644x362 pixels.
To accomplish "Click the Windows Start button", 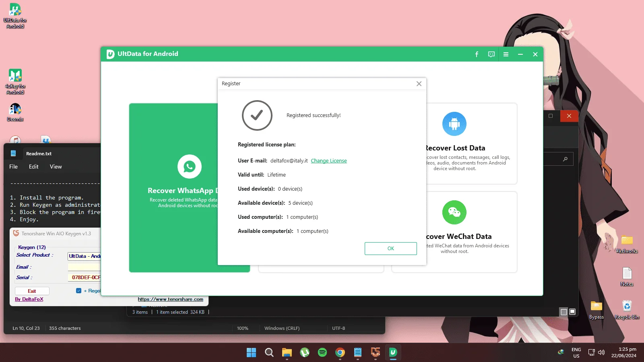I will coord(252,353).
